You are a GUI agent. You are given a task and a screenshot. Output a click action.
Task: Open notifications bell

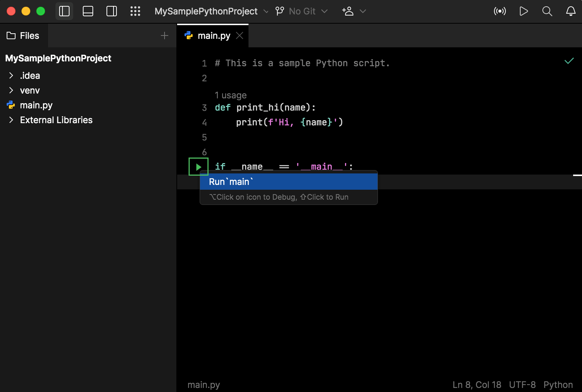571,11
